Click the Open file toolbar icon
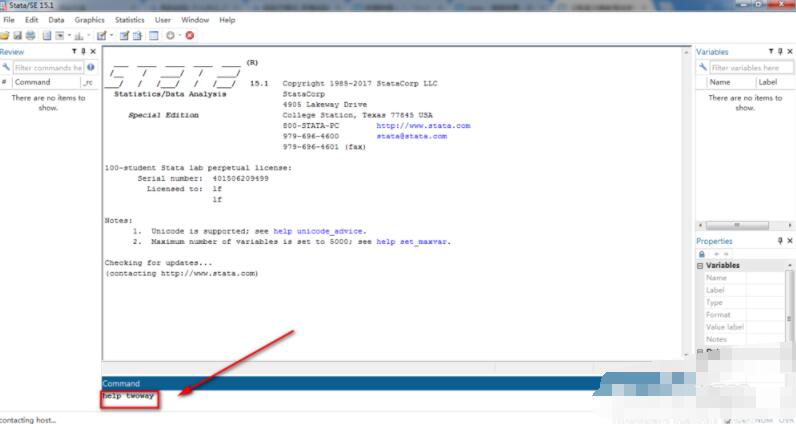Image resolution: width=796 pixels, height=424 pixels. tap(5, 36)
